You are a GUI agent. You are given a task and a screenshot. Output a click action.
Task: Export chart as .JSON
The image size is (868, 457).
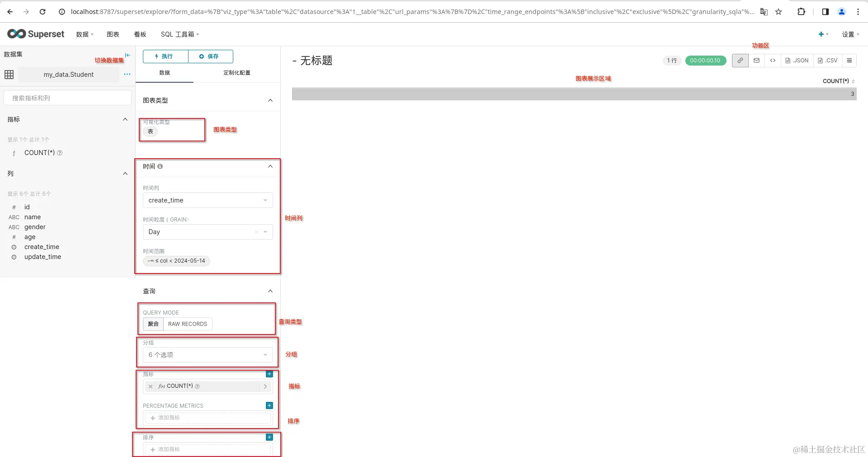click(x=797, y=61)
